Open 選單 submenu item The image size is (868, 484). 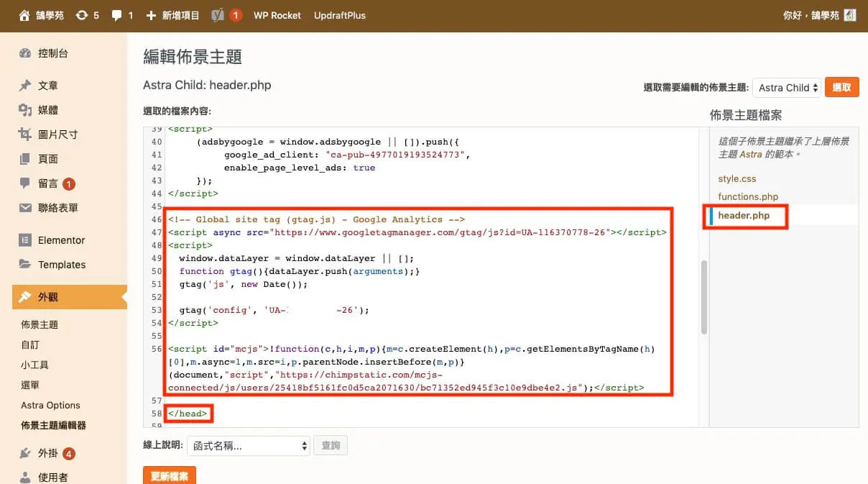click(x=30, y=385)
